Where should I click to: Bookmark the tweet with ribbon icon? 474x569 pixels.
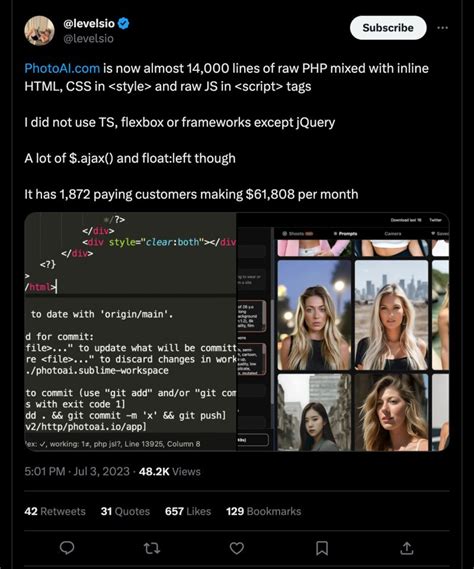[x=322, y=548]
